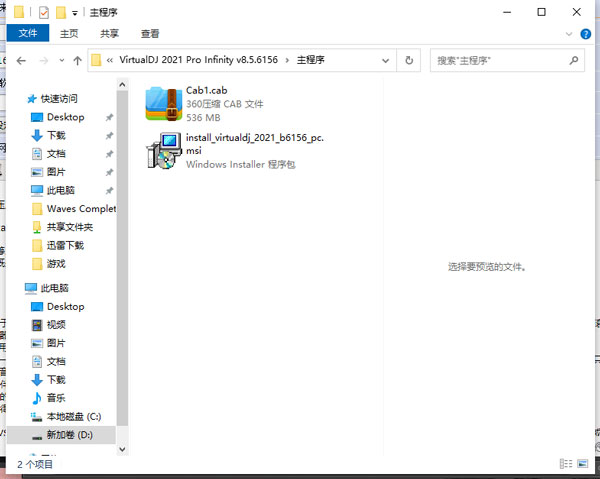Image resolution: width=600 pixels, height=479 pixels.
Task: Select the 此电脑 root node
Action: click(x=54, y=288)
